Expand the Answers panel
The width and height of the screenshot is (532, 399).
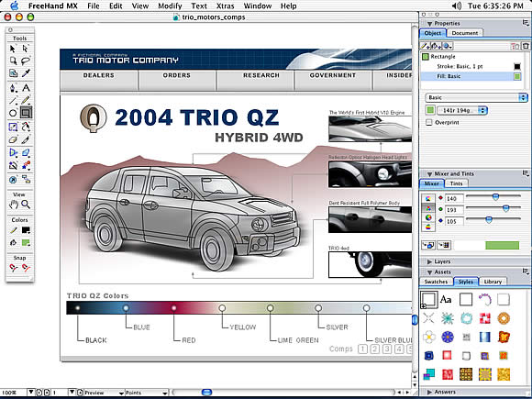click(429, 393)
